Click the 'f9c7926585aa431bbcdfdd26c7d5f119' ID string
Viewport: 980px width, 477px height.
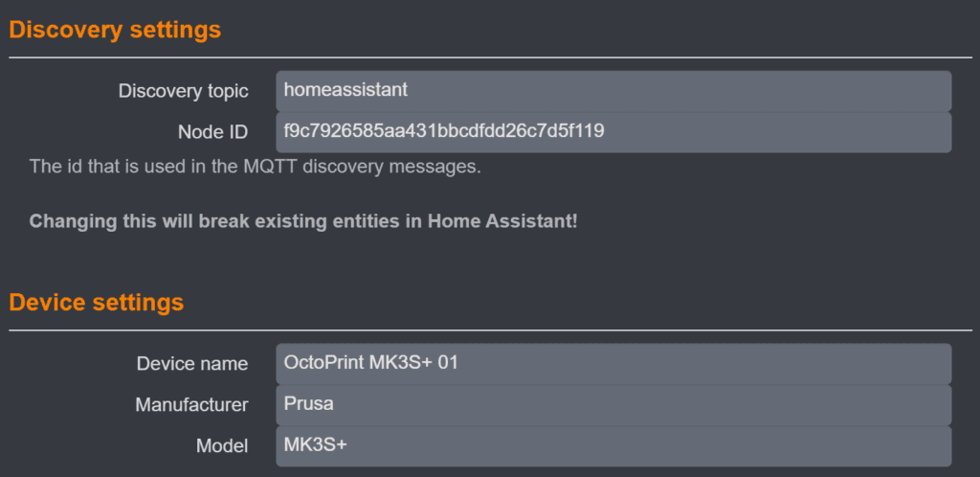pyautogui.click(x=444, y=131)
